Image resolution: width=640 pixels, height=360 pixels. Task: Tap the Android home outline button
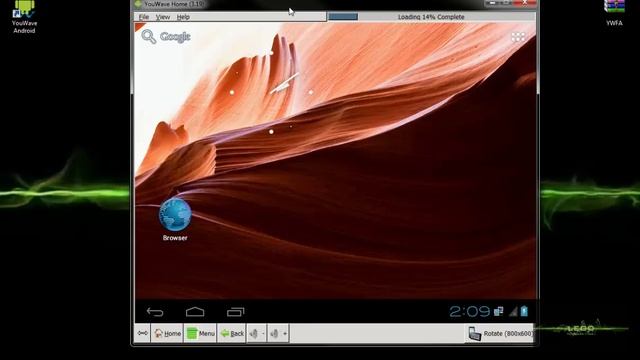click(x=195, y=312)
